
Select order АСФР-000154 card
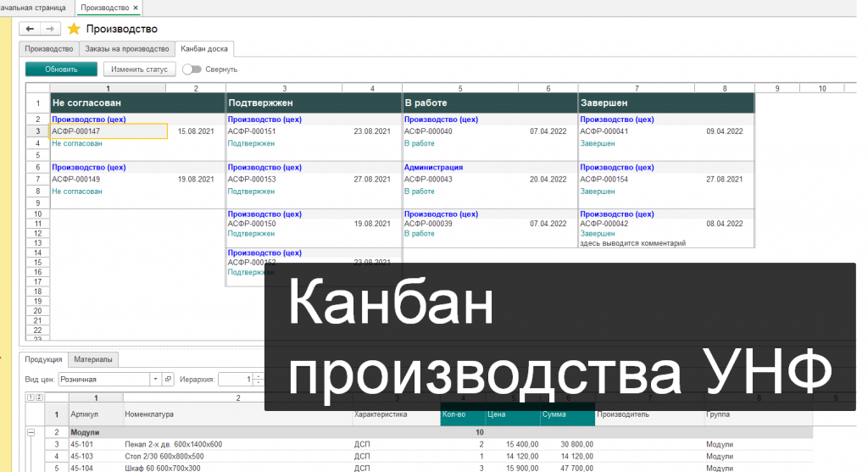tap(604, 180)
